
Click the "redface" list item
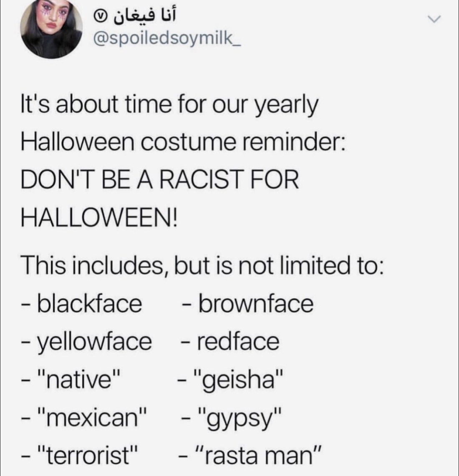pyautogui.click(x=237, y=341)
